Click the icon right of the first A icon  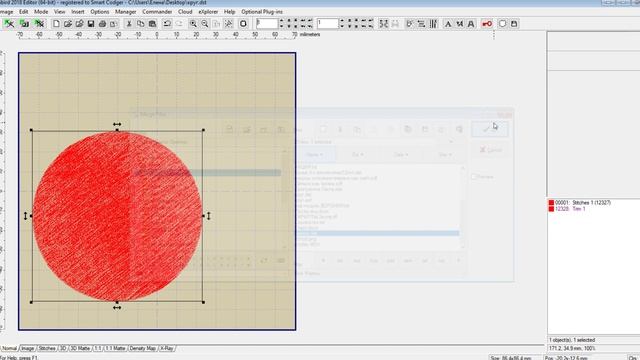point(460,24)
